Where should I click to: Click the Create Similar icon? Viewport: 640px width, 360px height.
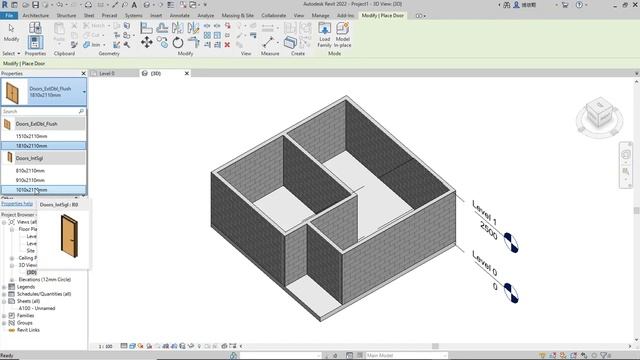click(x=290, y=42)
